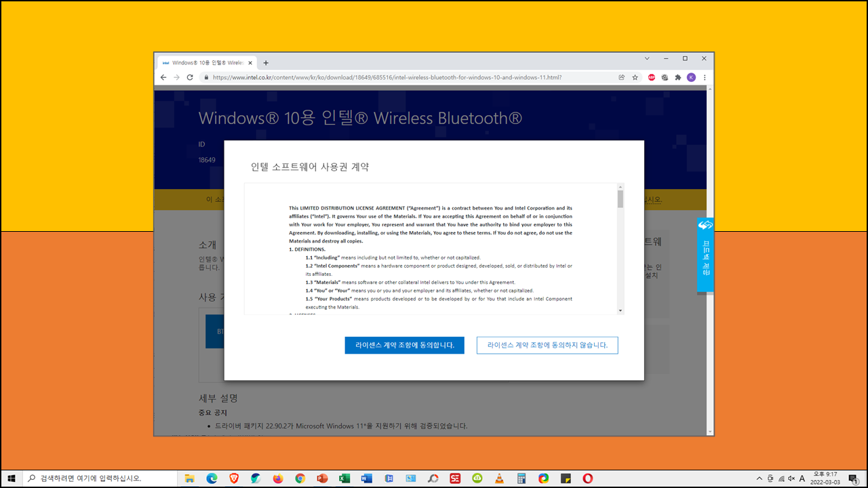
Task: Click the license text scrollbar thumb
Action: click(x=620, y=199)
